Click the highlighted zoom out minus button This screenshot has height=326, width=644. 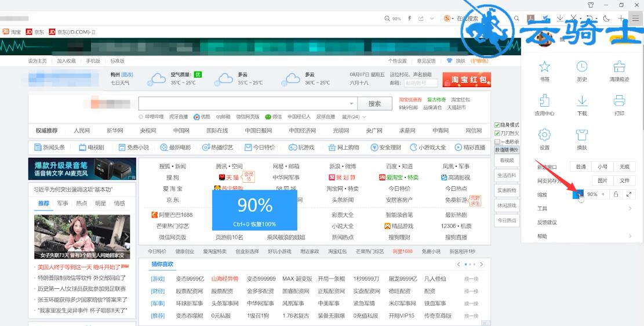click(578, 194)
